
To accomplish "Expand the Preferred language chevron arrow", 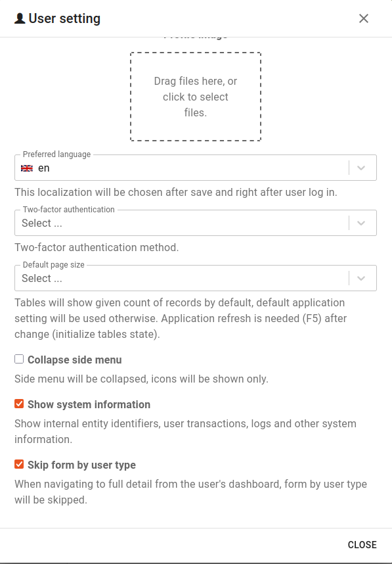I will [361, 168].
